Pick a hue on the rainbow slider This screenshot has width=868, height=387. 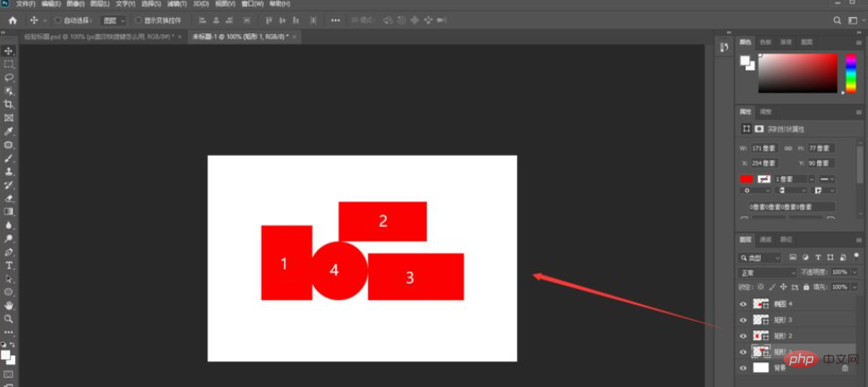click(x=851, y=72)
